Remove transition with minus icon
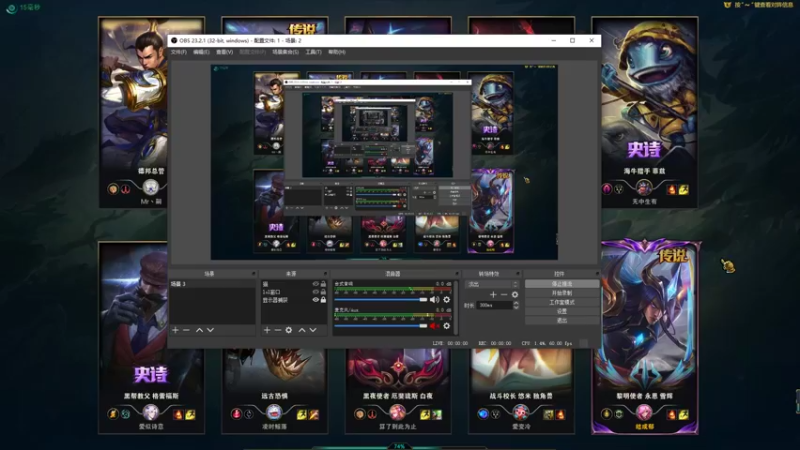The width and height of the screenshot is (800, 450). 504,294
